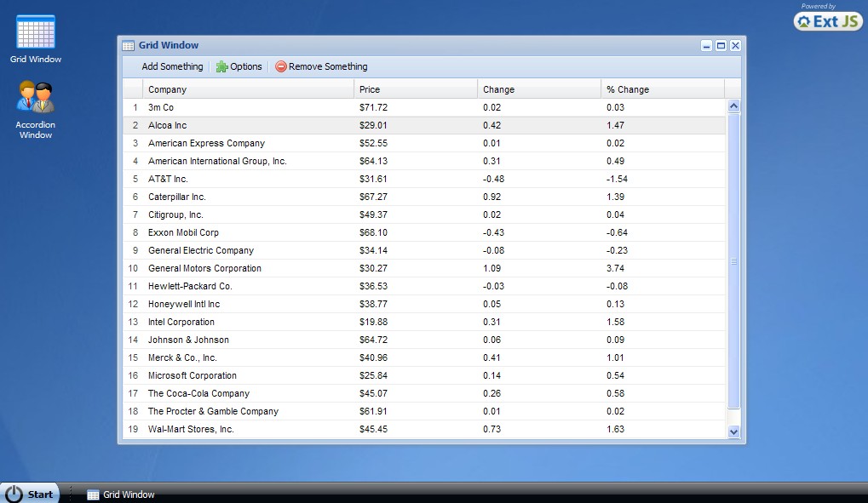Image resolution: width=868 pixels, height=503 pixels.
Task: Select American Express Company row
Action: click(424, 143)
